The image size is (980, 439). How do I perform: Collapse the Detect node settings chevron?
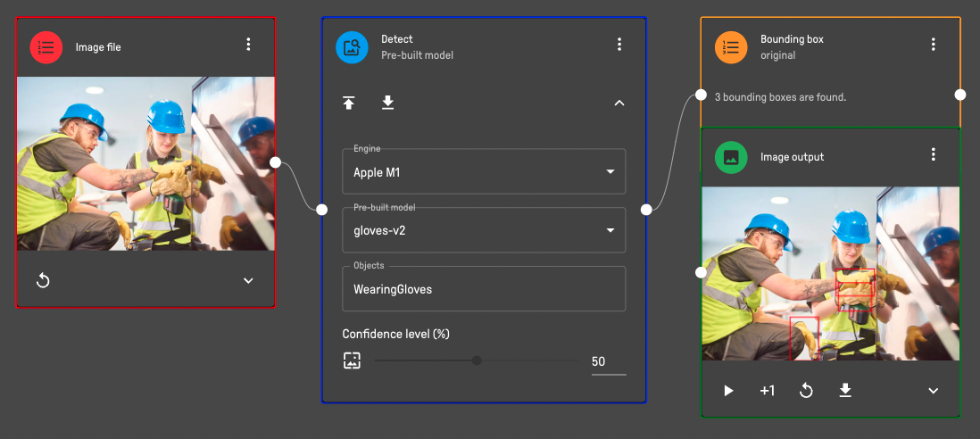619,103
